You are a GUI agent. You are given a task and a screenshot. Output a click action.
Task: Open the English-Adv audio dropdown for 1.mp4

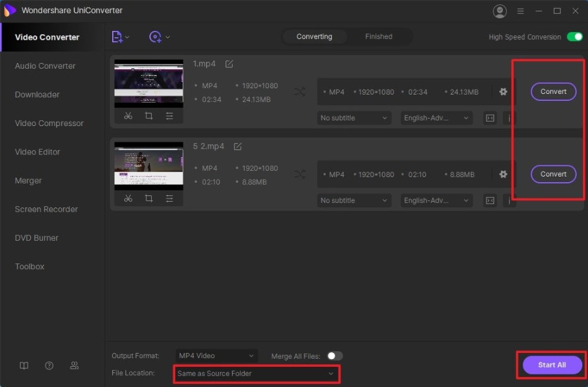(436, 118)
